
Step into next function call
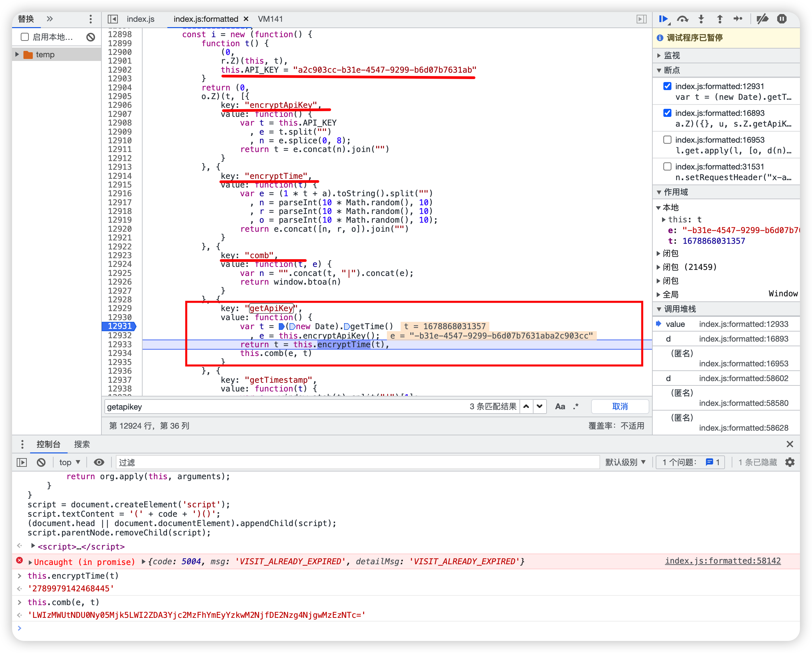[701, 19]
